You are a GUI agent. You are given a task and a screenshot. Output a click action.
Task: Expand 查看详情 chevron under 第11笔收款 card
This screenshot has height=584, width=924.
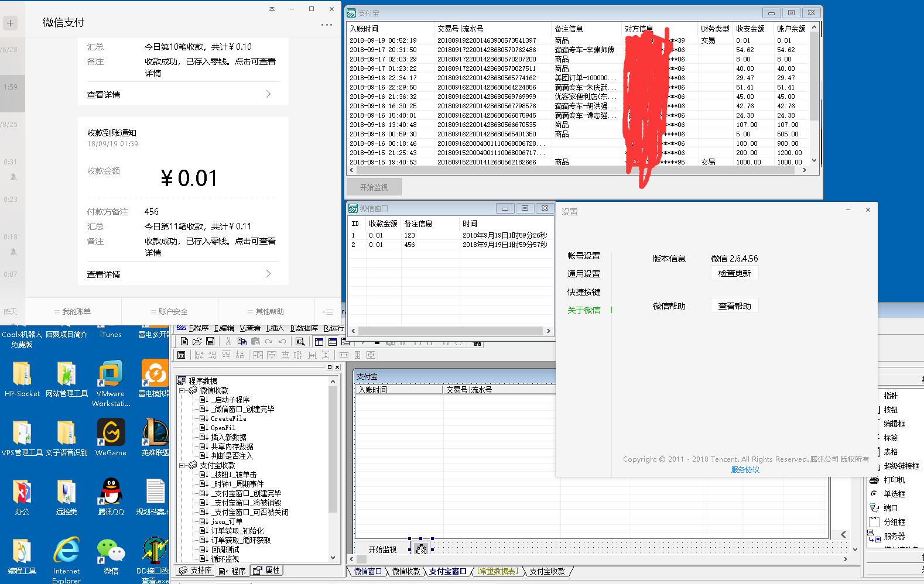coord(268,274)
